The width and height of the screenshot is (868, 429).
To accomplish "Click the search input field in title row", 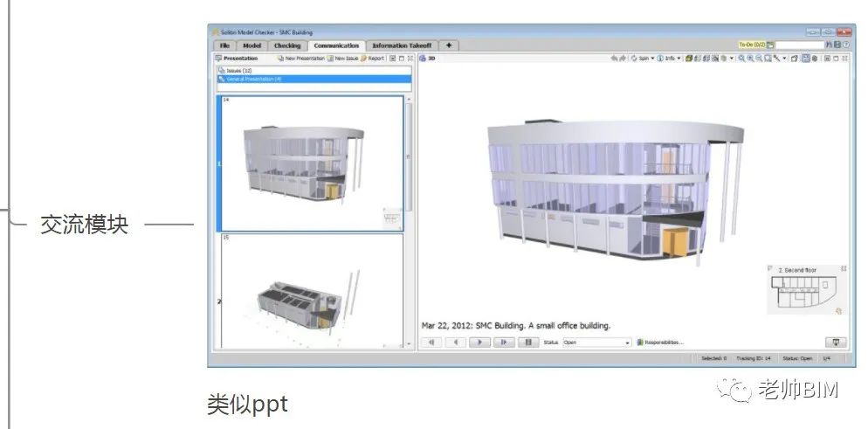I will click(799, 45).
